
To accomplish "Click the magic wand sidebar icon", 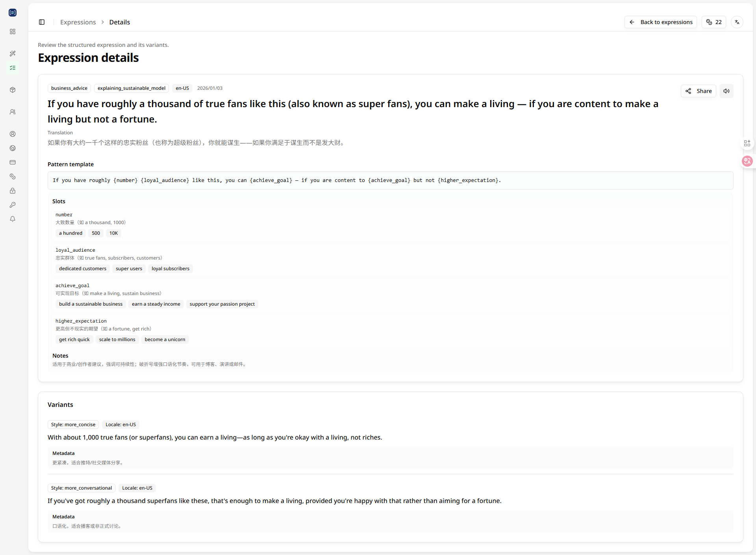I will click(x=13, y=54).
